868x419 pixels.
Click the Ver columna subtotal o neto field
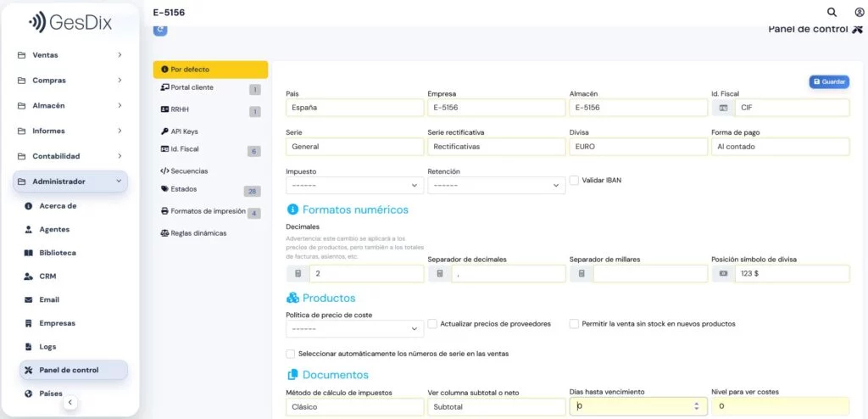pyautogui.click(x=497, y=406)
